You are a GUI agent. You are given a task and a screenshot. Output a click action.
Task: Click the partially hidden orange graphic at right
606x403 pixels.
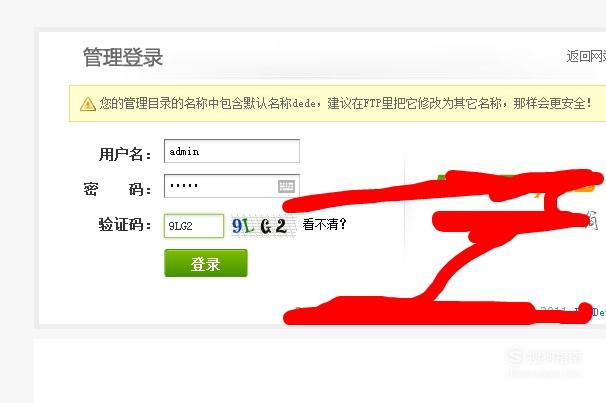[587, 188]
